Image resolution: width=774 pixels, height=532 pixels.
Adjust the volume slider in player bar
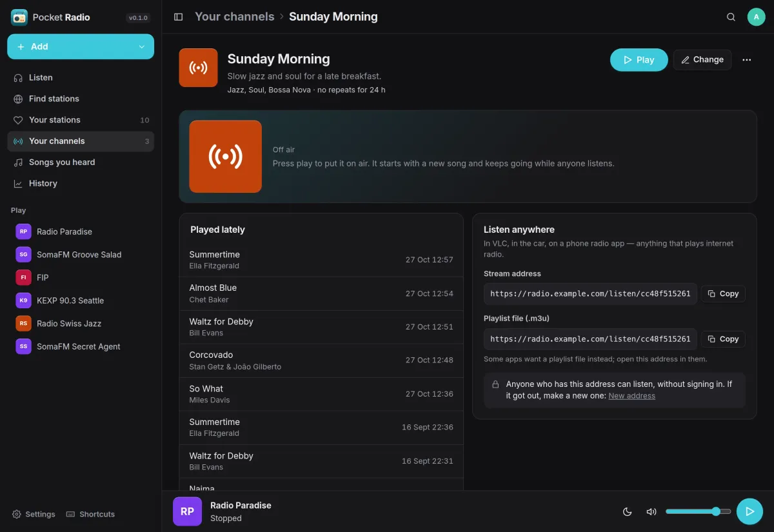pyautogui.click(x=699, y=511)
